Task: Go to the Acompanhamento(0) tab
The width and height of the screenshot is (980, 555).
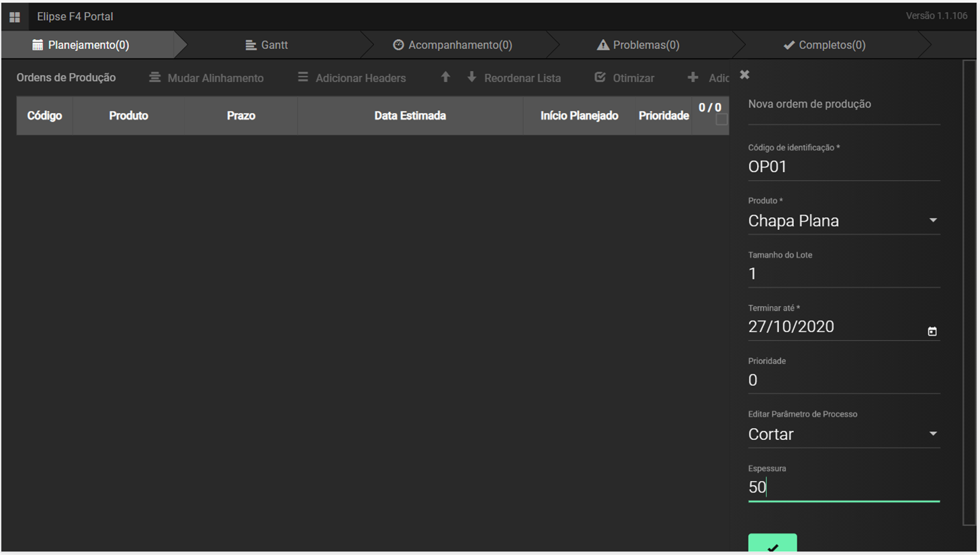Action: (452, 45)
